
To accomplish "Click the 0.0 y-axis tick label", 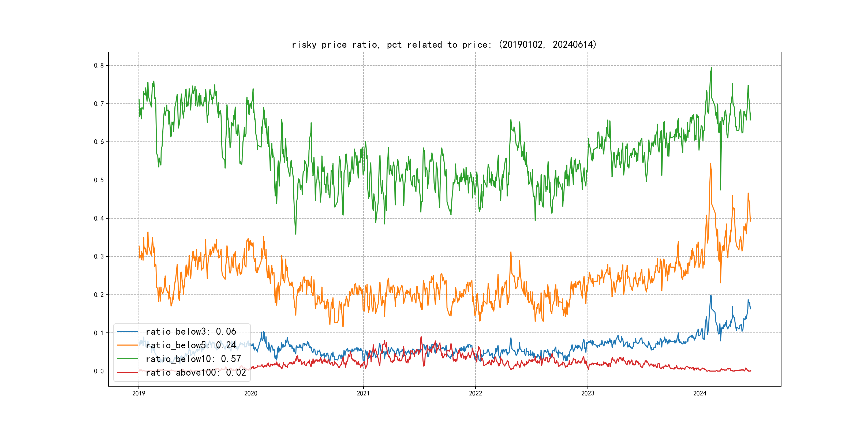I will [99, 371].
